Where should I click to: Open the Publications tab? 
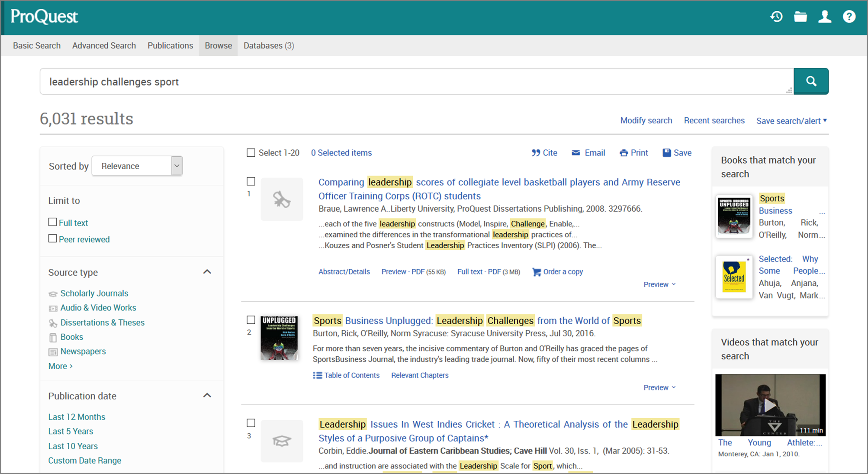click(170, 45)
